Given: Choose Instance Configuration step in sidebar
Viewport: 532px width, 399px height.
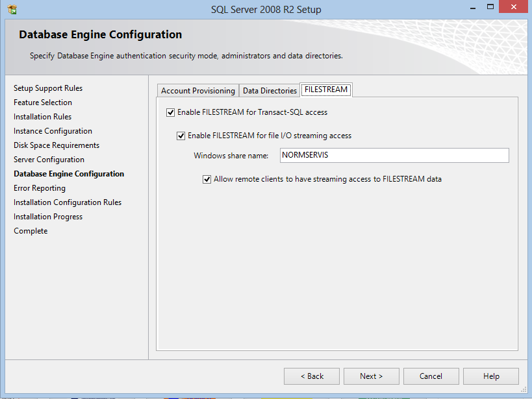Looking at the screenshot, I should click(x=53, y=131).
